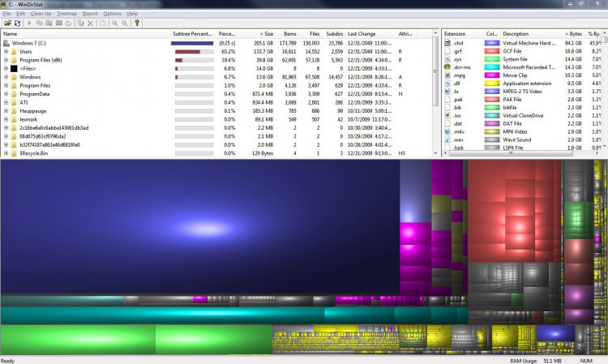This screenshot has height=364, width=608.
Task: Click the .wav file type icon
Action: [x=447, y=140]
